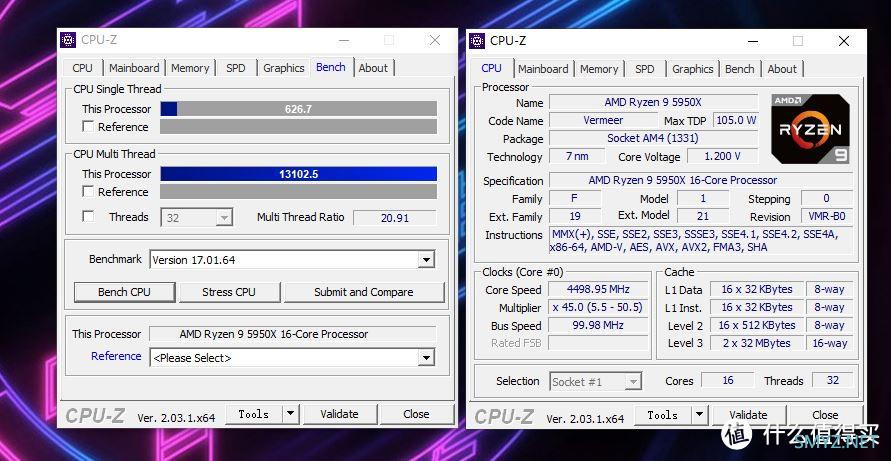The height and width of the screenshot is (461, 891).
Task: Click Core Speed value 4498.95 MHz
Action: (x=598, y=289)
